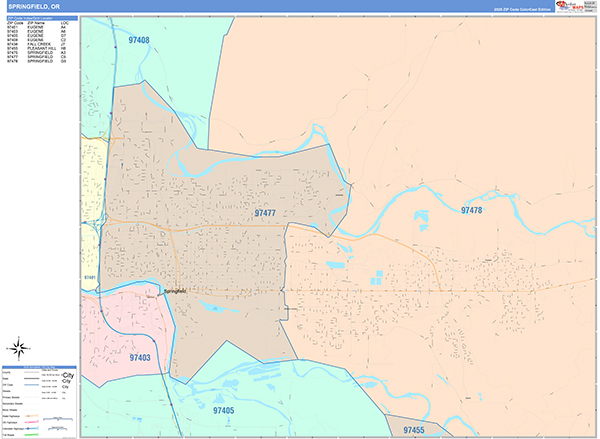Click the County legend label

tap(6, 372)
